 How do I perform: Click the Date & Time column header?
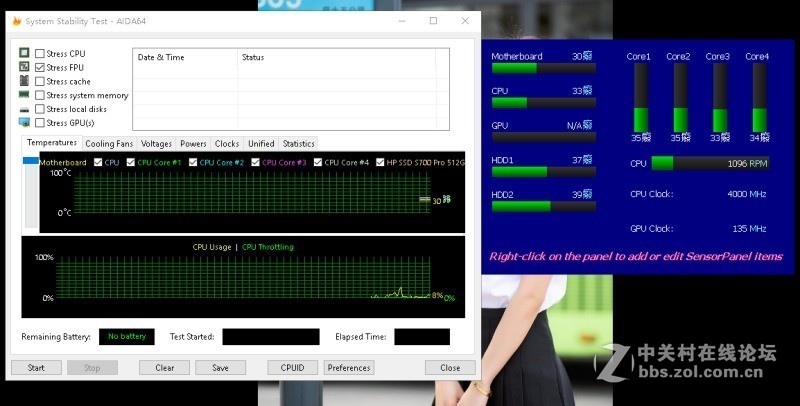(185, 57)
